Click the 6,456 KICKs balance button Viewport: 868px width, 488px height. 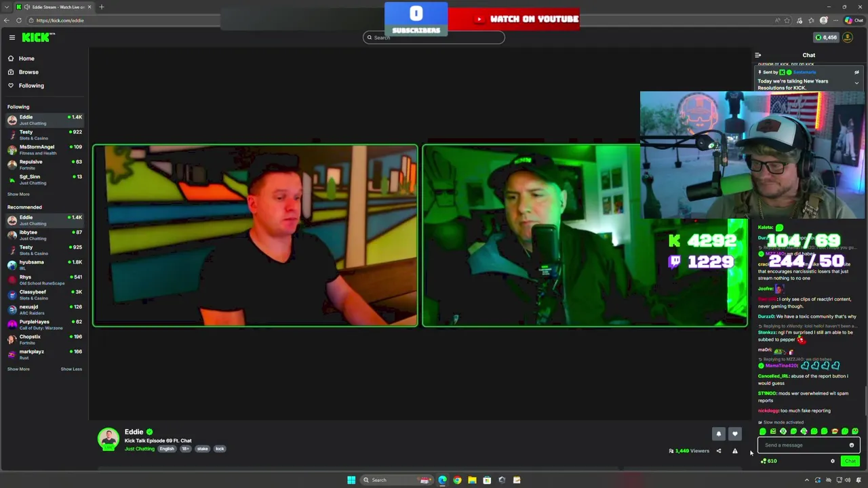click(x=826, y=37)
